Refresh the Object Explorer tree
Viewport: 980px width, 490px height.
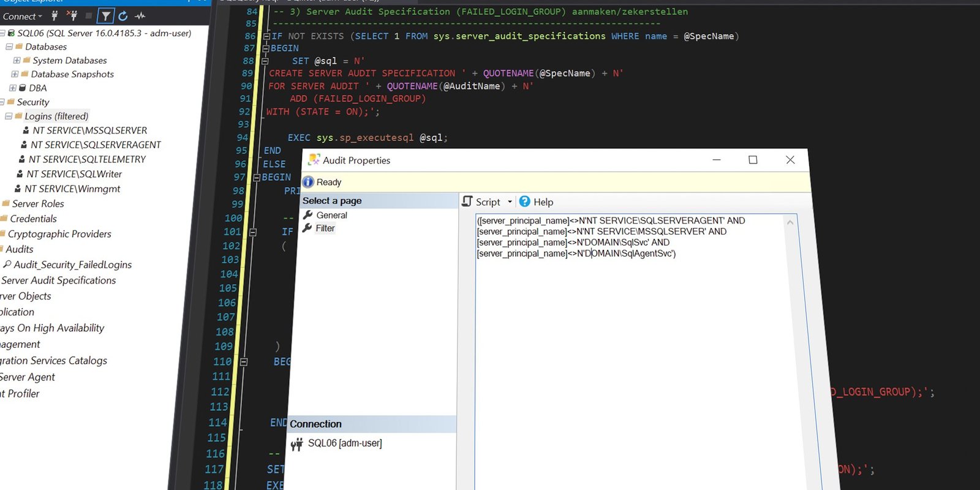pyautogui.click(x=123, y=16)
